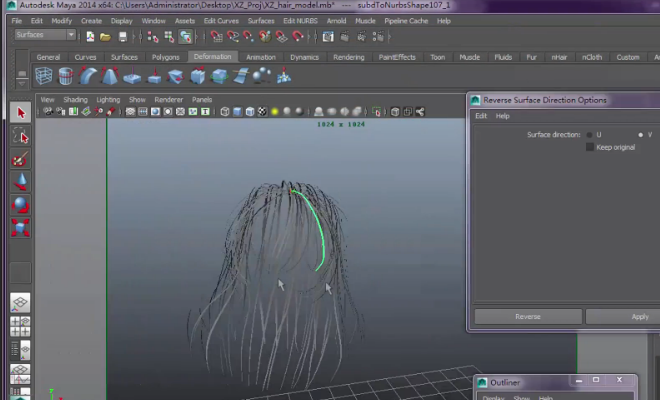Create new scene from status line

click(90, 37)
